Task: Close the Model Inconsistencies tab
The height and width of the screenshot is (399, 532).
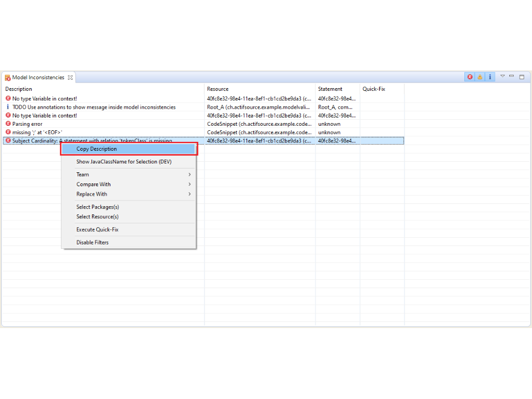Action: (x=70, y=78)
